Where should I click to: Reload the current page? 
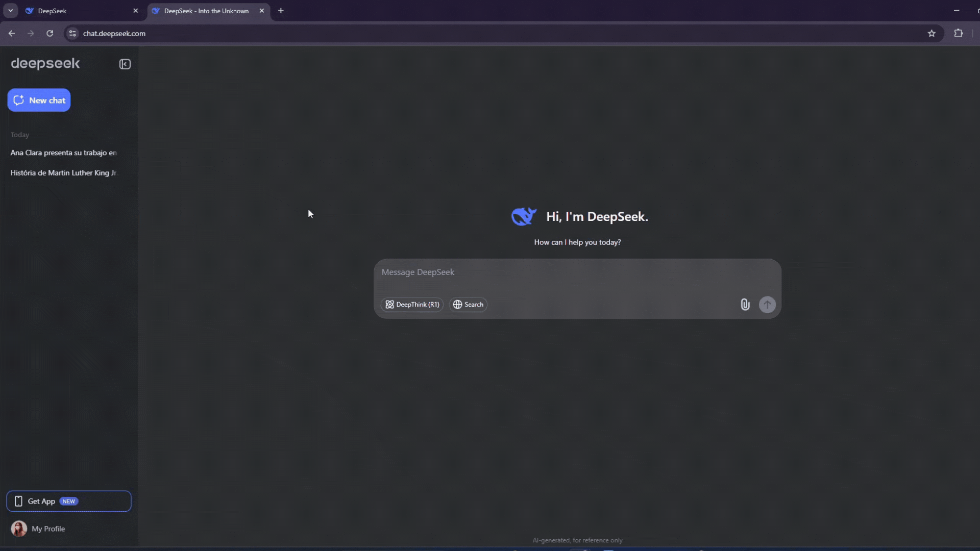[50, 33]
